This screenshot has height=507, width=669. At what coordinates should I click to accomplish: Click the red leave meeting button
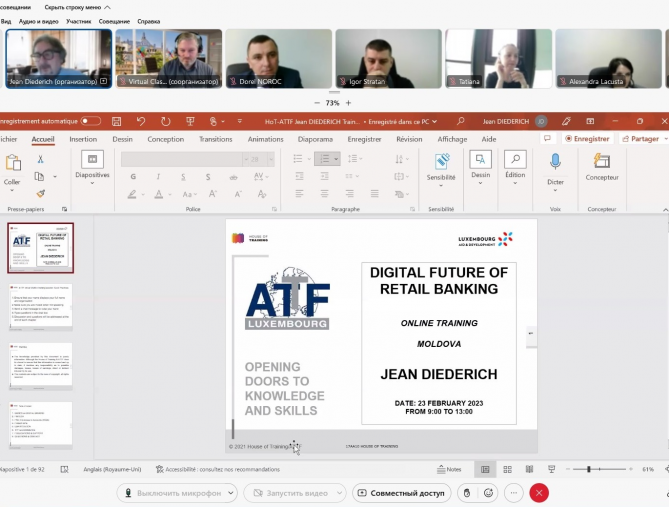539,492
